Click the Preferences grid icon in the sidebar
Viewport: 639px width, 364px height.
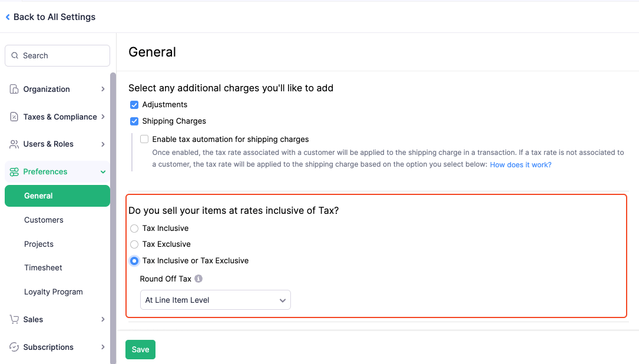(14, 171)
